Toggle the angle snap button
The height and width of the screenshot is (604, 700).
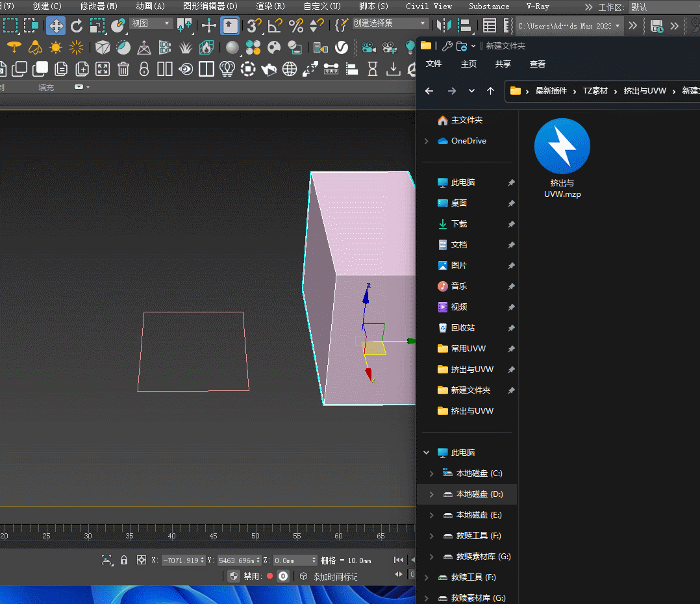coord(275,26)
